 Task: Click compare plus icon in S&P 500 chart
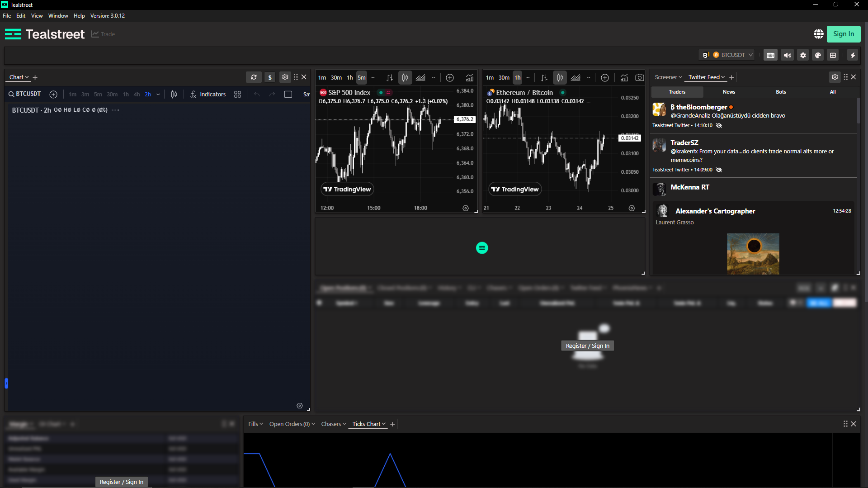click(x=450, y=78)
